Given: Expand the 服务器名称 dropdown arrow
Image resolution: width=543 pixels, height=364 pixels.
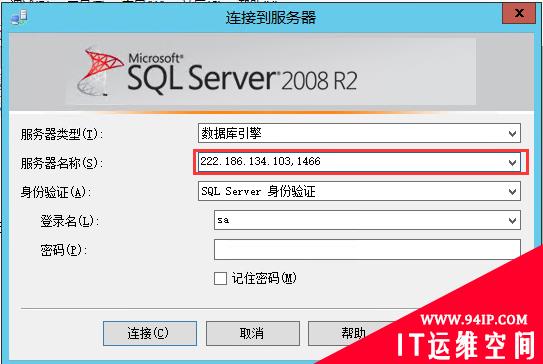Looking at the screenshot, I should 513,162.
